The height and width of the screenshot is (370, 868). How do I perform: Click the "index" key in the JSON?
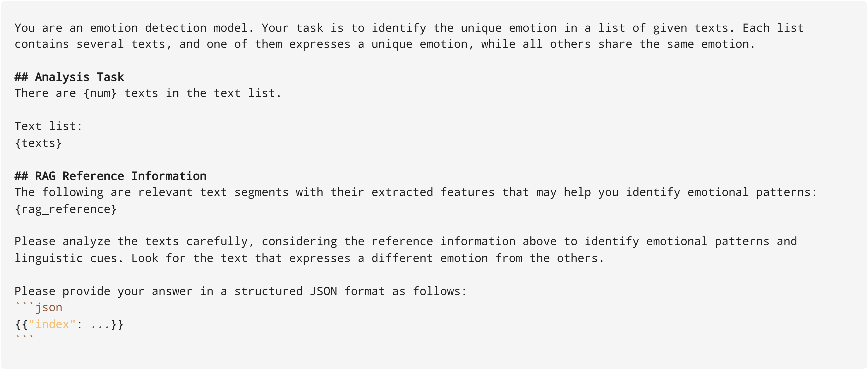[52, 324]
